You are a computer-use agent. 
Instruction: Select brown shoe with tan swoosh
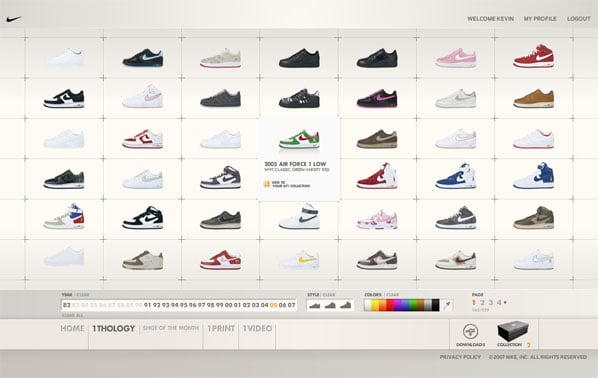(x=377, y=139)
